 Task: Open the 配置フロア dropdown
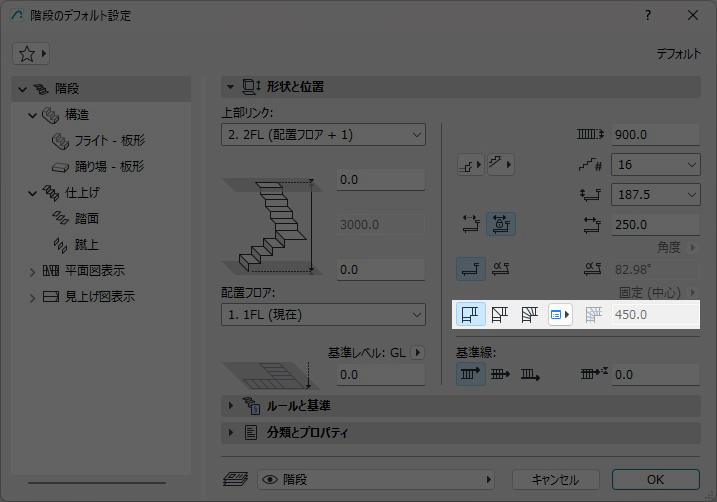pos(323,315)
